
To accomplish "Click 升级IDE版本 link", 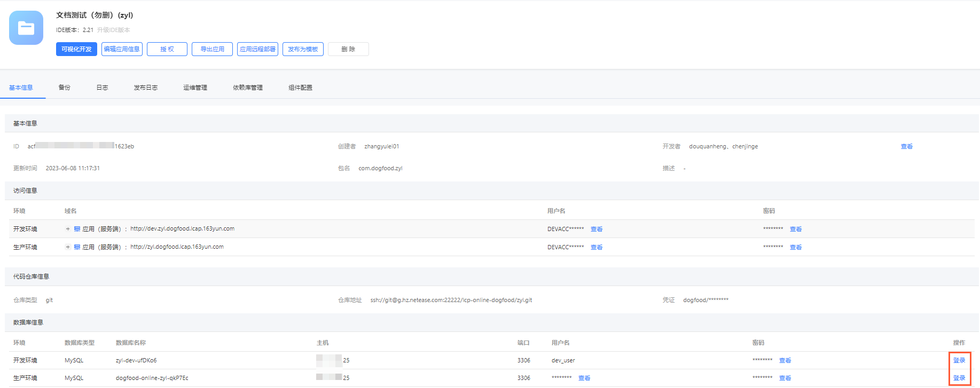I will tap(113, 30).
